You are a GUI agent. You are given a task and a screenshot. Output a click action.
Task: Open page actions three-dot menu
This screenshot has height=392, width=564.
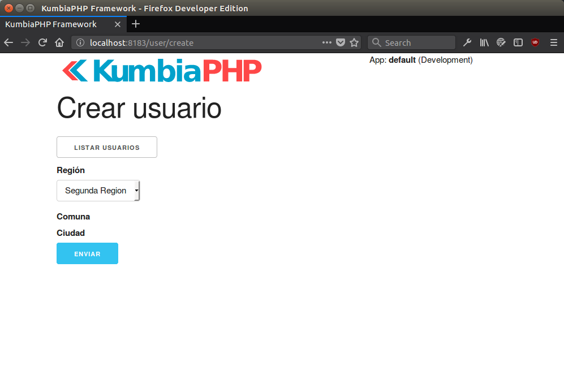coord(326,42)
